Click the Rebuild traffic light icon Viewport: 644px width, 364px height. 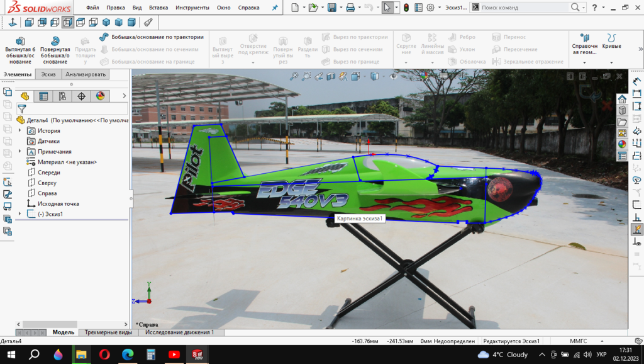(406, 8)
